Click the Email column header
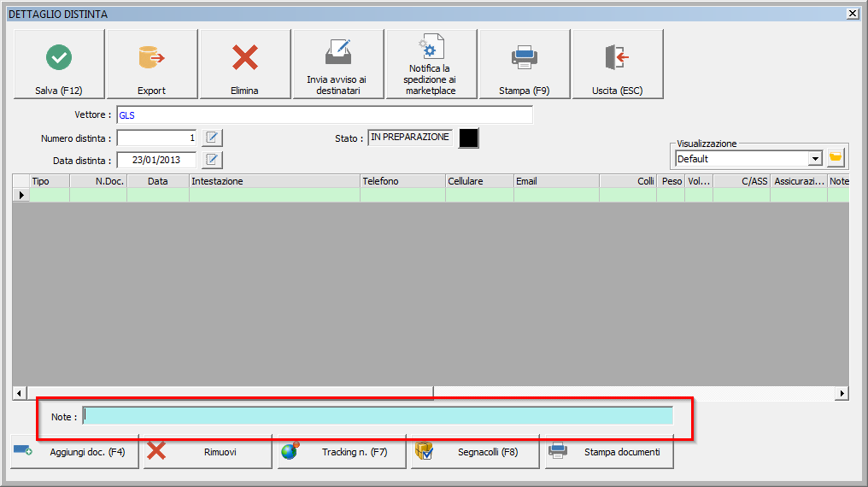The image size is (868, 487). pyautogui.click(x=556, y=181)
